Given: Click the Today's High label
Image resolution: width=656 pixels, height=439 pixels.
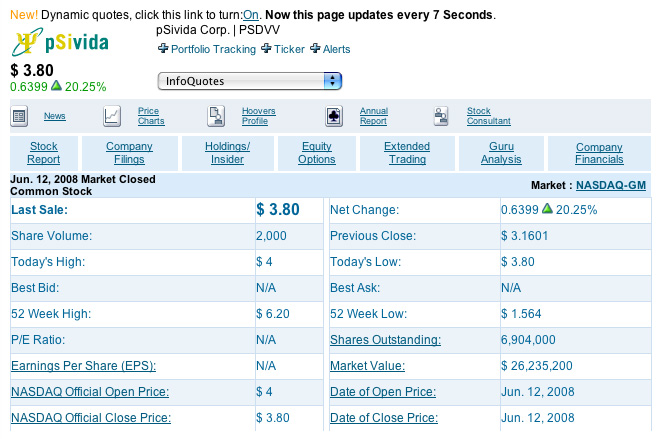Looking at the screenshot, I should 48,262.
